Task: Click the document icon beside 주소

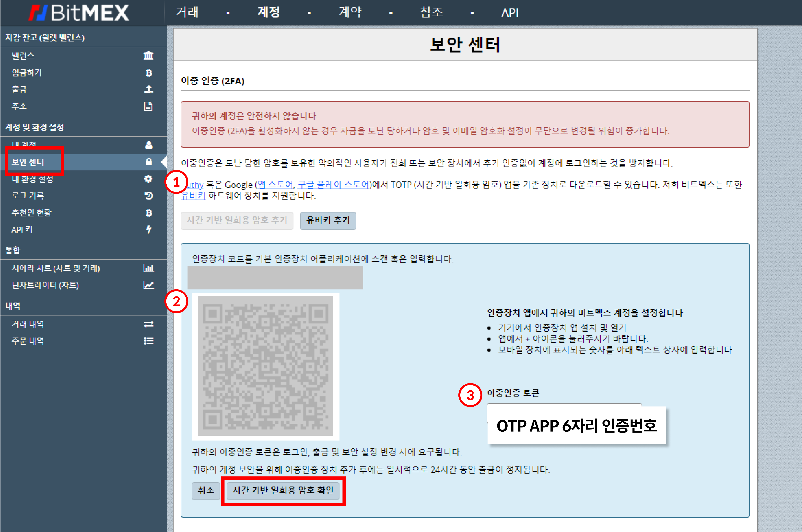Action: tap(148, 107)
